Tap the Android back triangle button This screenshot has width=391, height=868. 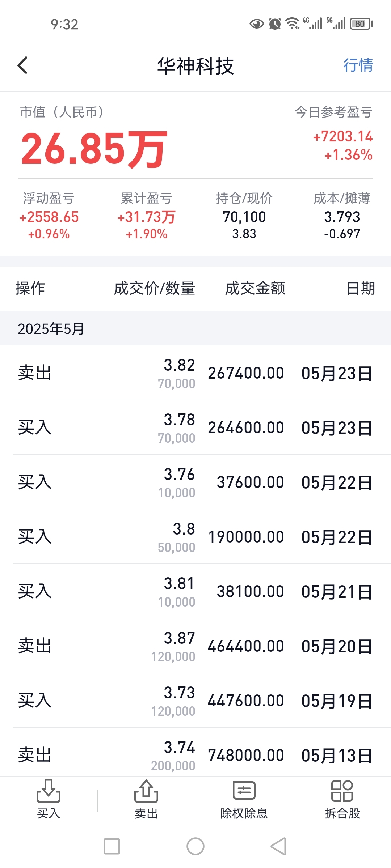(279, 846)
